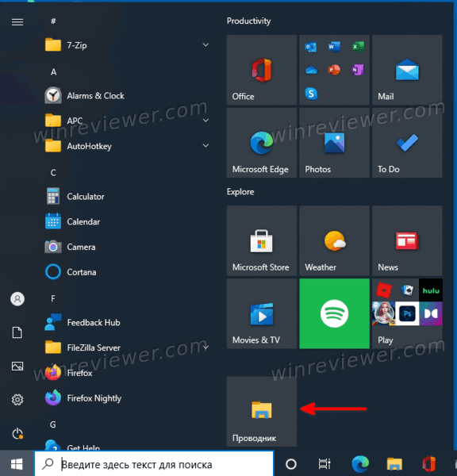
Task: Open Power options in Start sidebar
Action: tap(17, 433)
